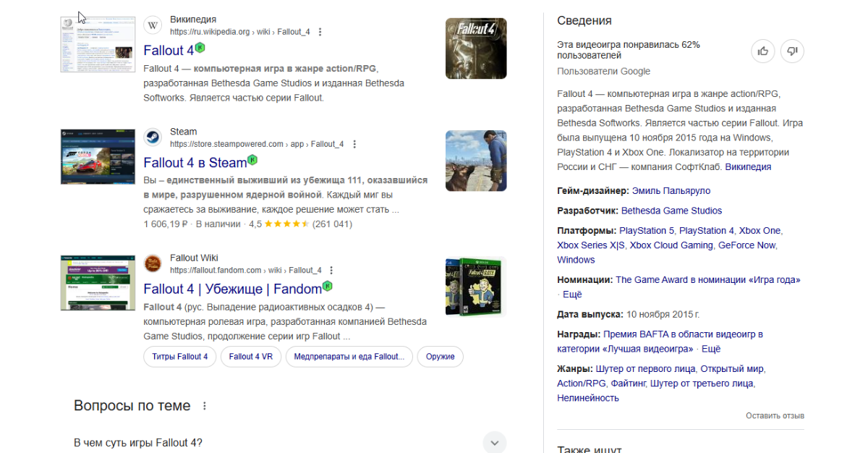Click PlayStation 4 platform link
The height and width of the screenshot is (453, 868).
[707, 231]
